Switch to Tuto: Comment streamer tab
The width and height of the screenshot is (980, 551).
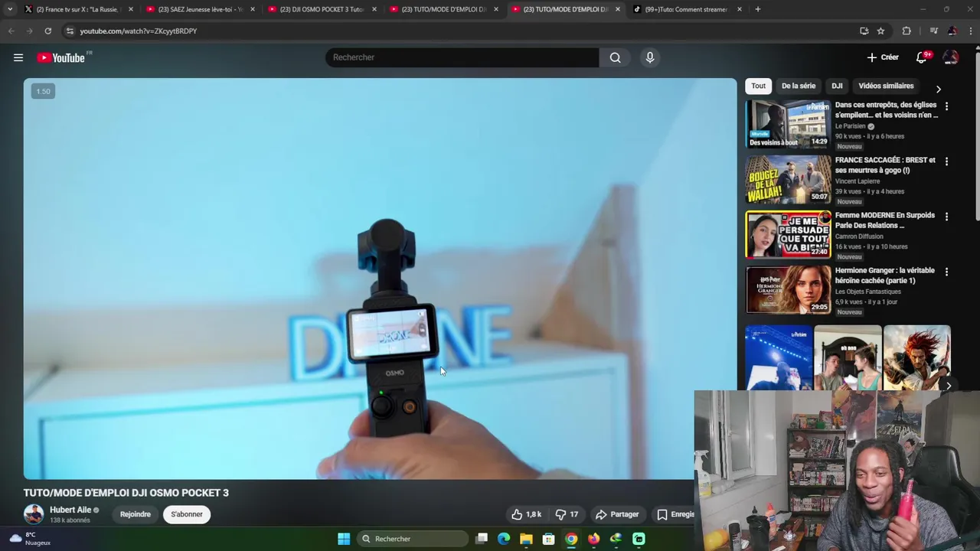point(687,9)
